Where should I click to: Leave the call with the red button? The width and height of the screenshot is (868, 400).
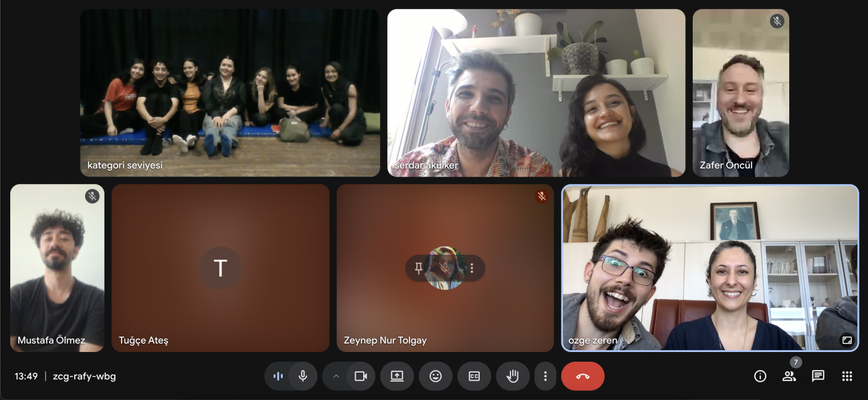pyautogui.click(x=582, y=376)
